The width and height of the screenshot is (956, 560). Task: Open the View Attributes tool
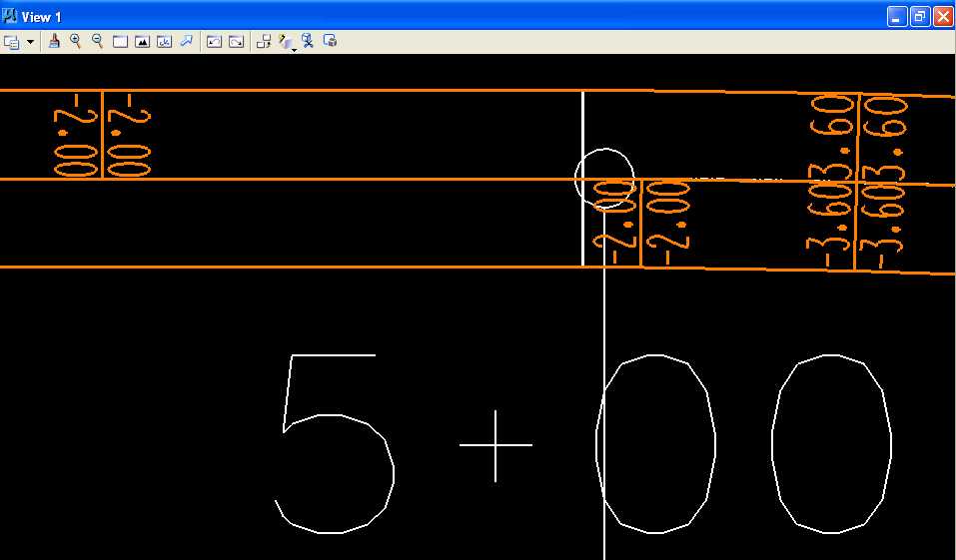11,42
